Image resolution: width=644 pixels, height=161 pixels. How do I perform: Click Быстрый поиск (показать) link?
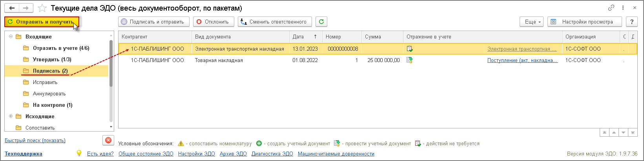35,141
